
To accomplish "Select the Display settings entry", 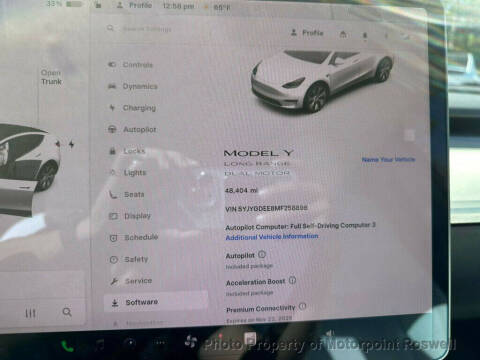I will pyautogui.click(x=130, y=216).
